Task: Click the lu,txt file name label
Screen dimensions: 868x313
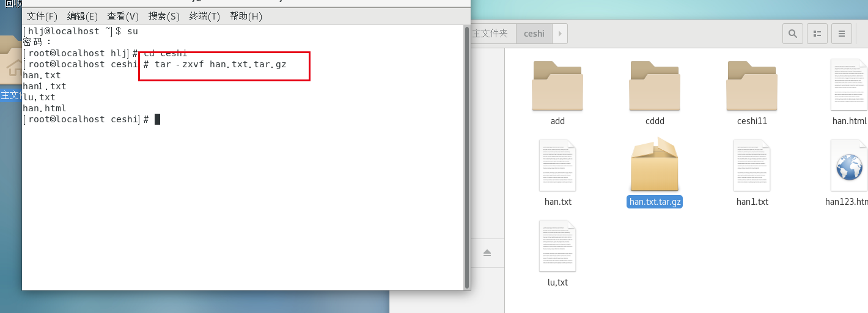Action: coord(557,282)
